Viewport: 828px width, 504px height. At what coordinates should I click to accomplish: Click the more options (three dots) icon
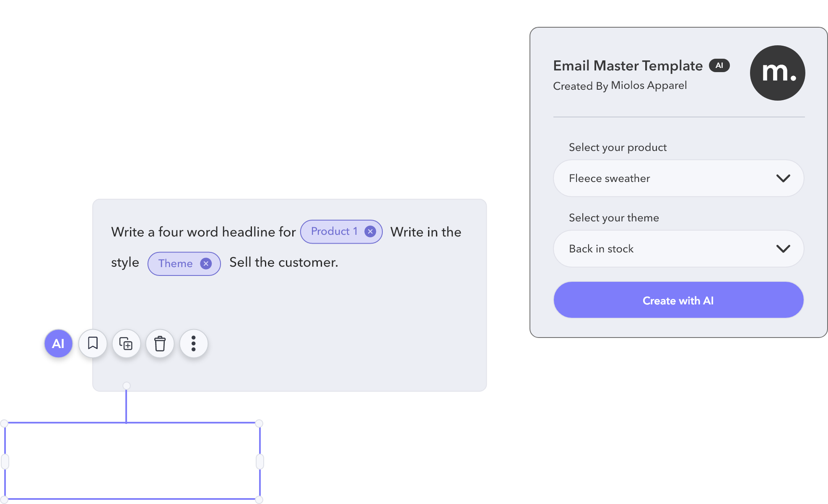click(x=193, y=343)
